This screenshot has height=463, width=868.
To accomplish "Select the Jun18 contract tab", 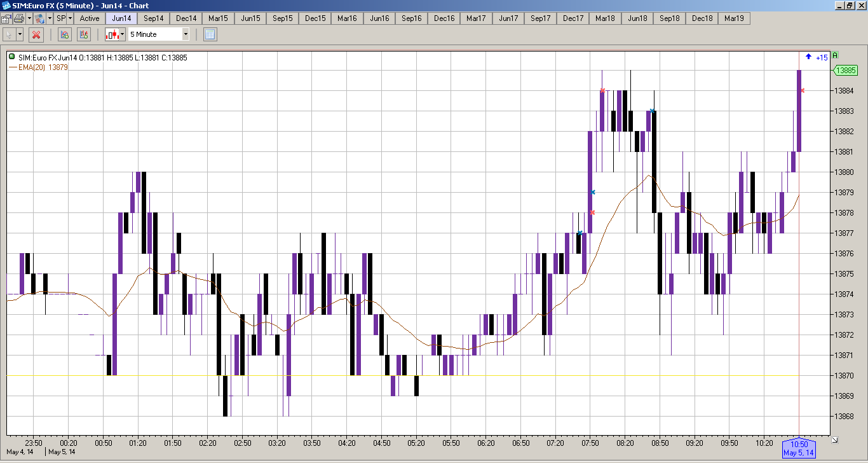I will (637, 18).
